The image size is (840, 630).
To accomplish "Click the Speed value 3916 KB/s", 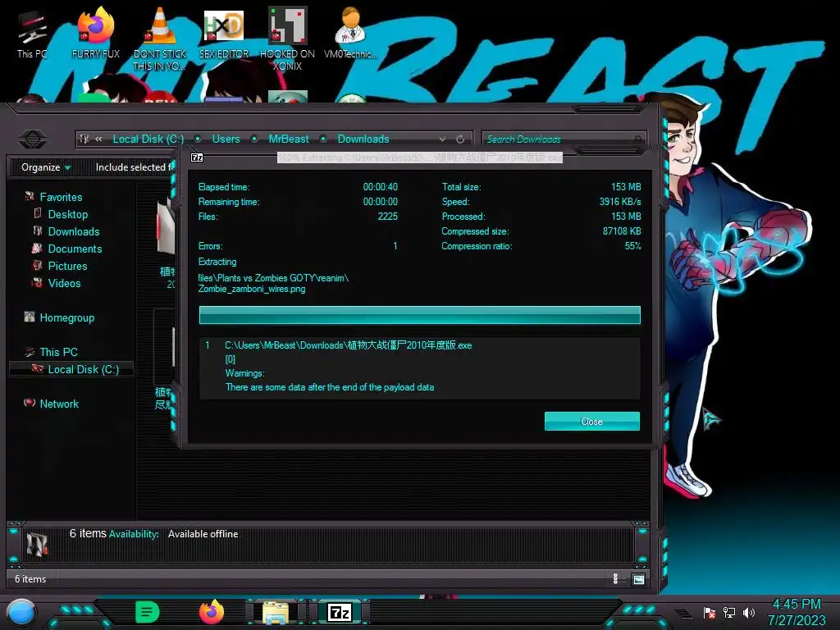I will 620,202.
